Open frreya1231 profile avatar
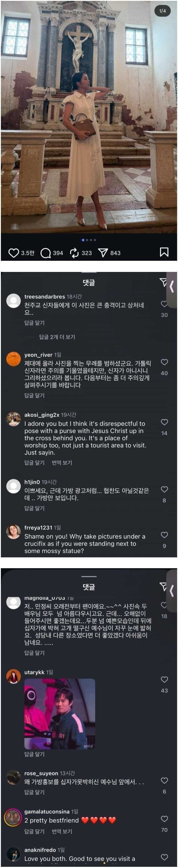Viewport: 178px width, 868px height. [x=14, y=532]
